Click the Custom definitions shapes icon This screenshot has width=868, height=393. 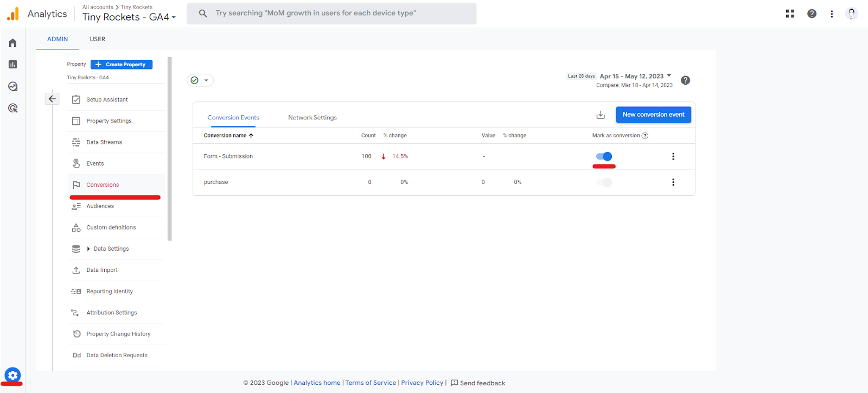pyautogui.click(x=76, y=227)
